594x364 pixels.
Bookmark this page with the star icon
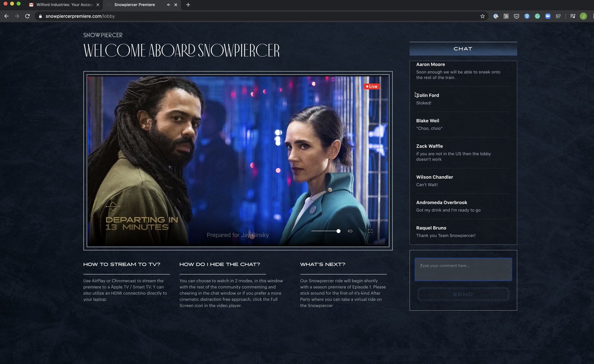pos(483,16)
